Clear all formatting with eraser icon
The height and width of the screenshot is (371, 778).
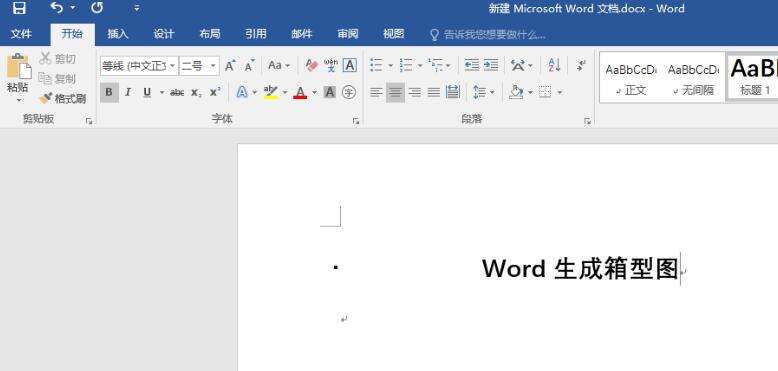point(312,65)
